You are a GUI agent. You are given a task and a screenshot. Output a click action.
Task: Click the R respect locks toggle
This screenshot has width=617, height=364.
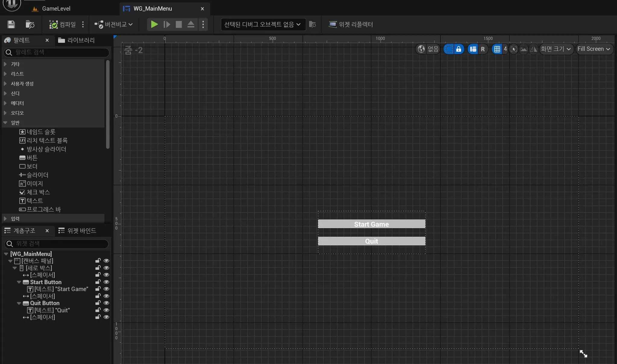[x=483, y=49]
